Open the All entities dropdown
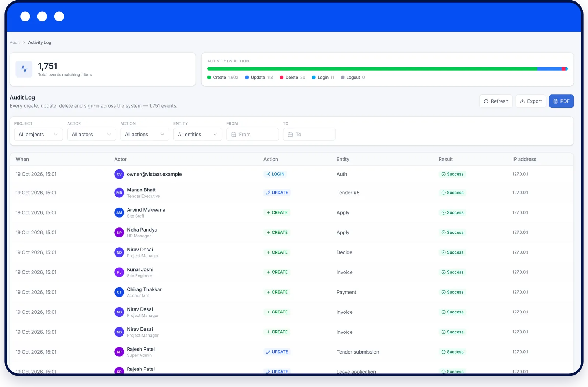 click(x=198, y=135)
